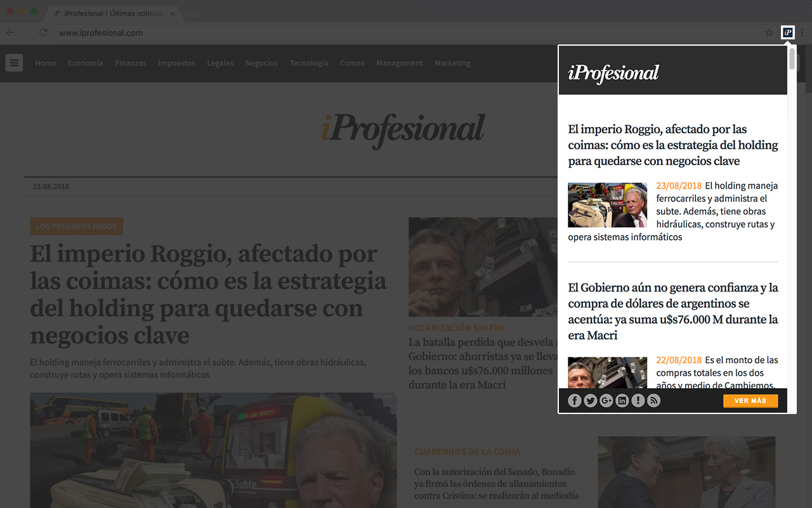Click the LOS PRÓXIMOS PASOS tag

tap(77, 226)
